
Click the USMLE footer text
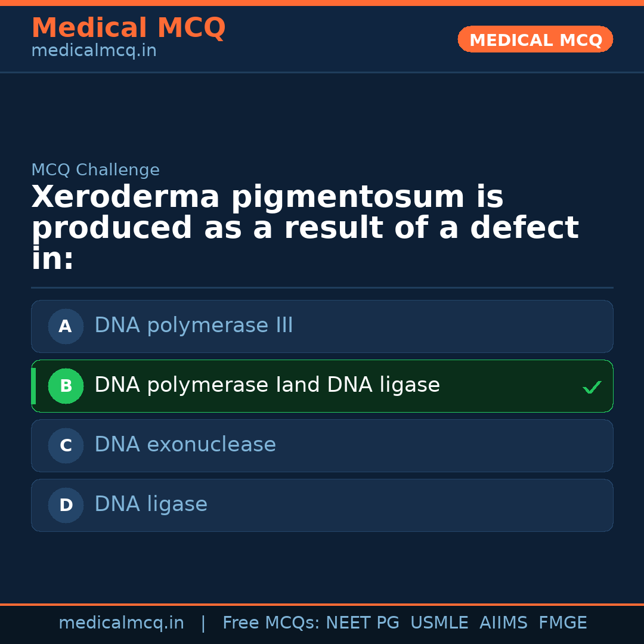pyautogui.click(x=439, y=623)
